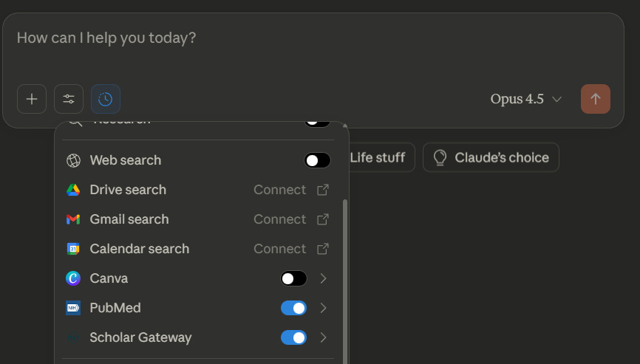Select the PubMed menu entry label
Screen dimensions: 640x364
point(115,308)
